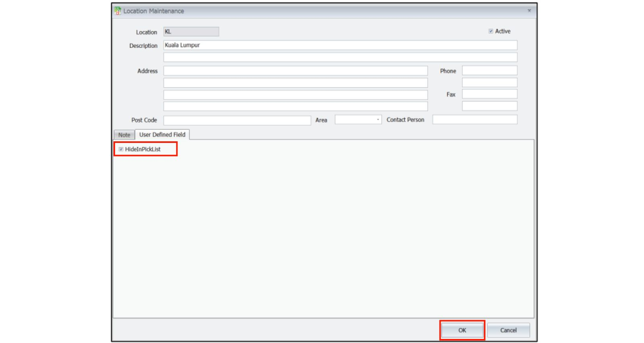Click the Description field with Kuala Lumpur
The width and height of the screenshot is (644, 343).
(340, 45)
